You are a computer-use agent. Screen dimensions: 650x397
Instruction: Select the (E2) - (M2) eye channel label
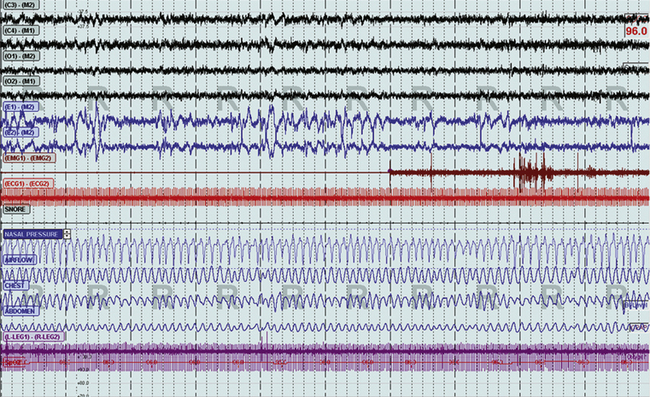pyautogui.click(x=21, y=132)
